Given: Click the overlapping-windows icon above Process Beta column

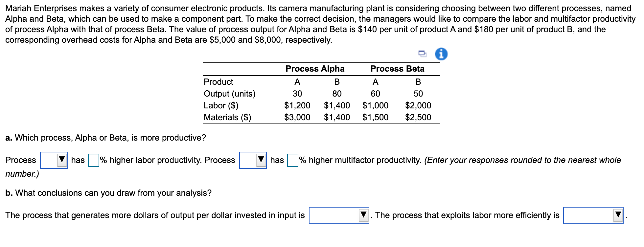Looking at the screenshot, I should pos(422,54).
